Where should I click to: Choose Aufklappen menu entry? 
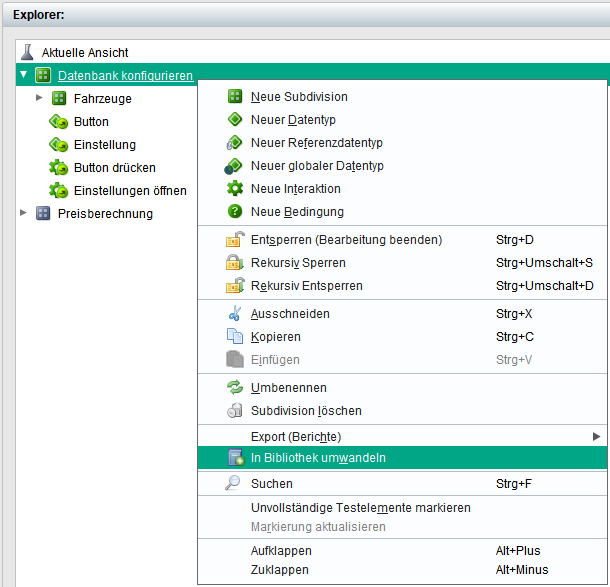click(402, 550)
